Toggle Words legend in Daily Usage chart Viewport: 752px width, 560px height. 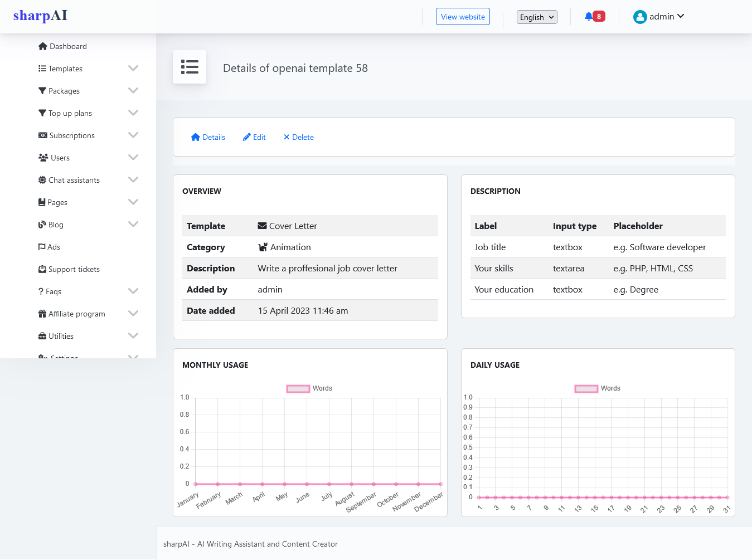point(586,388)
